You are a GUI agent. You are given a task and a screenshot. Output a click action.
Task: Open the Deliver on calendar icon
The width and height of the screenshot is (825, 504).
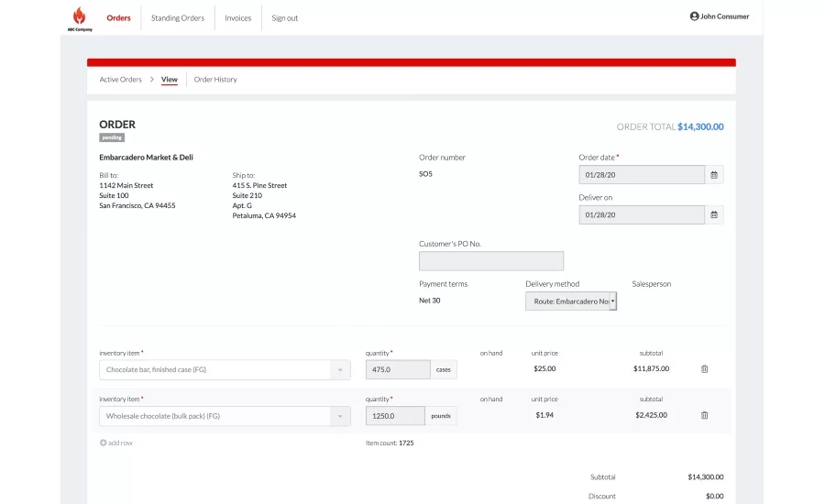pyautogui.click(x=714, y=214)
